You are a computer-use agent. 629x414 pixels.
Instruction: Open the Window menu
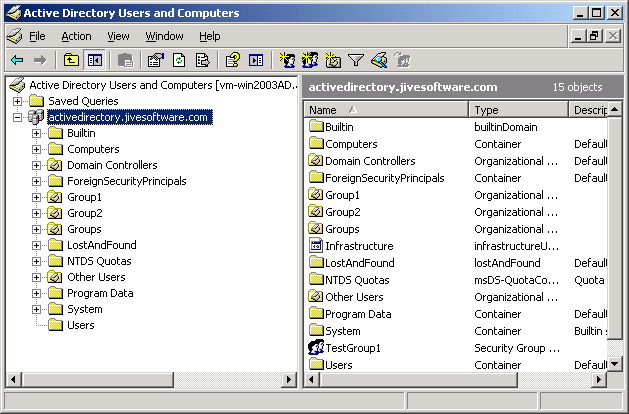coord(164,36)
